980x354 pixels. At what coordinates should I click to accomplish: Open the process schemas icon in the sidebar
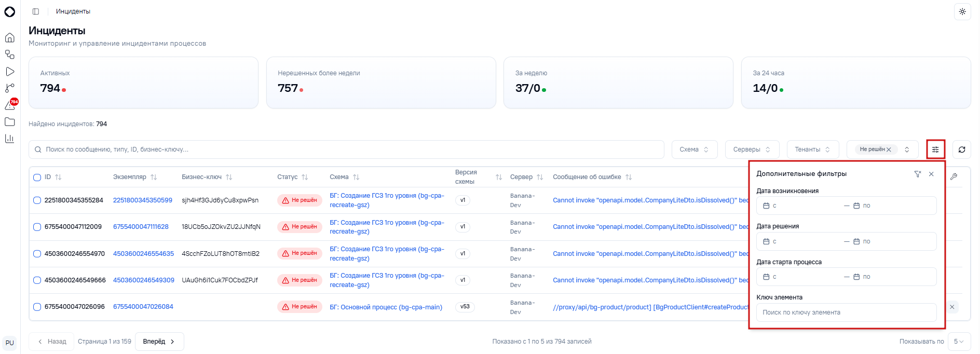tap(9, 55)
